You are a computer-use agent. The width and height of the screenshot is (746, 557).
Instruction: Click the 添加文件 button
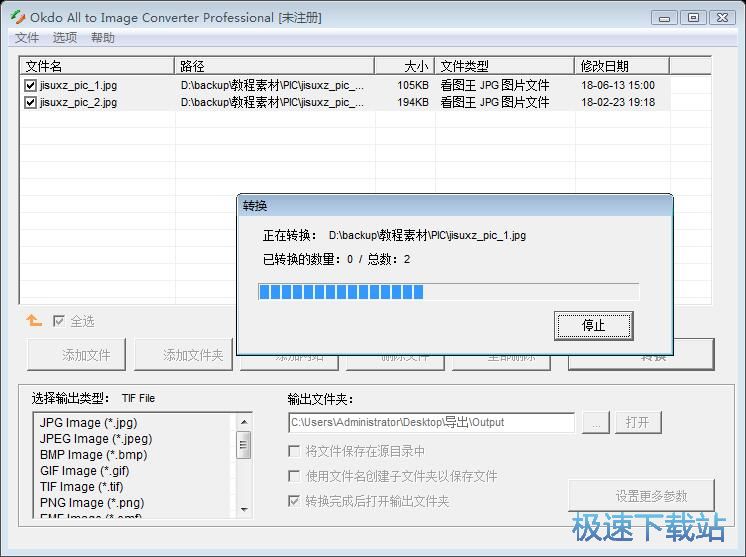[x=77, y=354]
